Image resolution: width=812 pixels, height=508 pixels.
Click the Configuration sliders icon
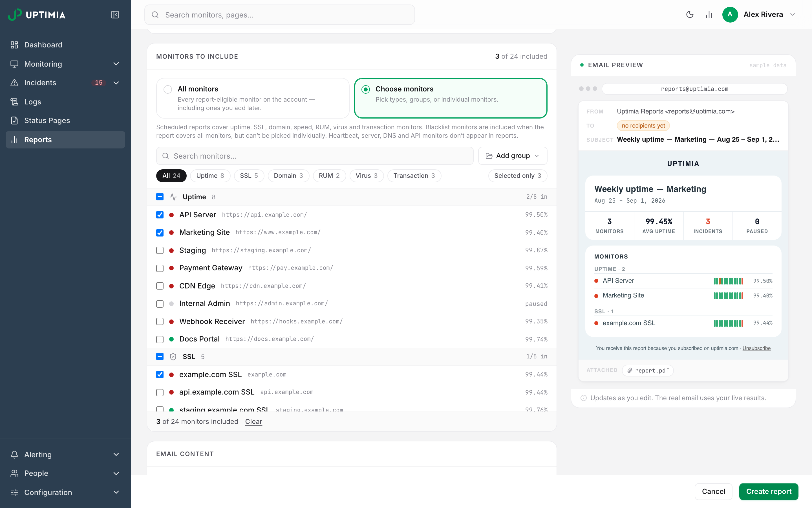click(x=14, y=492)
